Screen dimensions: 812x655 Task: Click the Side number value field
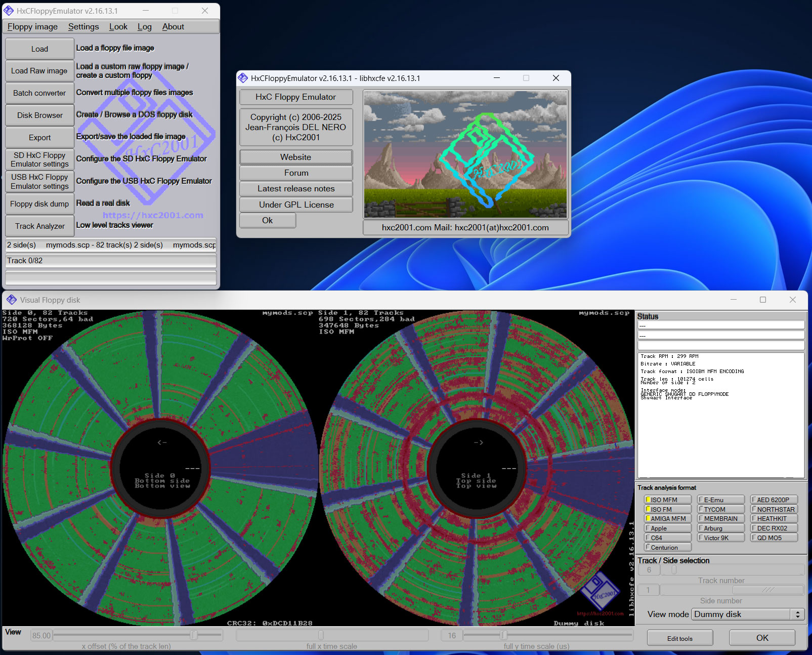click(649, 590)
